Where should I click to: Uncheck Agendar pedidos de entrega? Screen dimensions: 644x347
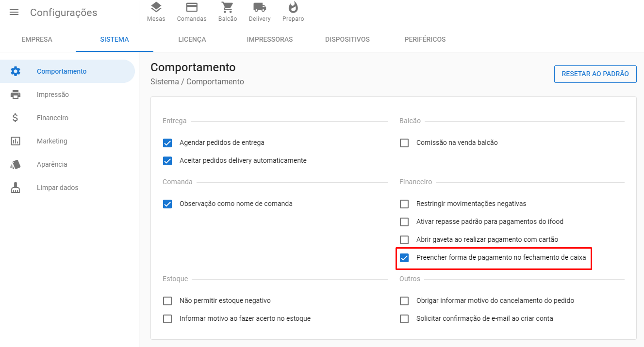click(x=167, y=143)
